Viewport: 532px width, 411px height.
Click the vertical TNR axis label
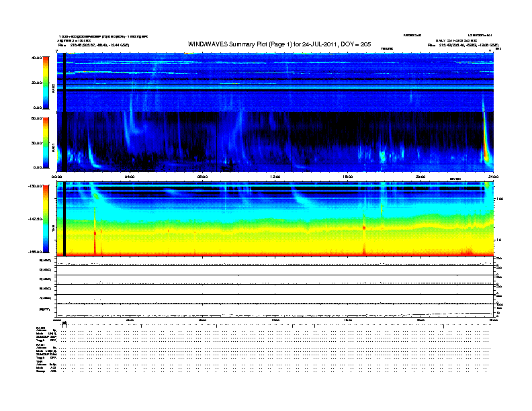point(54,228)
